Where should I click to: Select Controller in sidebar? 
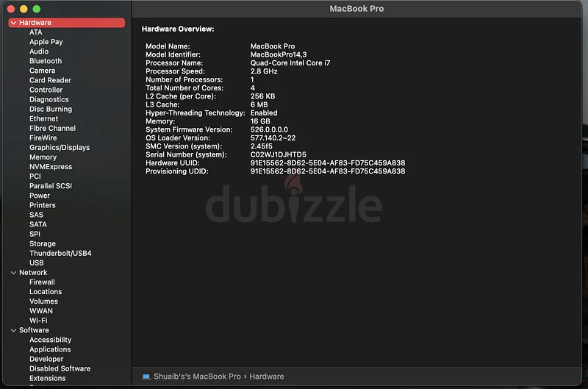(x=46, y=90)
